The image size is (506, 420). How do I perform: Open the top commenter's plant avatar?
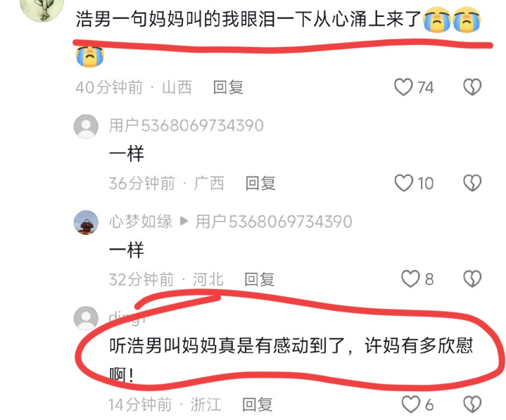point(42,8)
